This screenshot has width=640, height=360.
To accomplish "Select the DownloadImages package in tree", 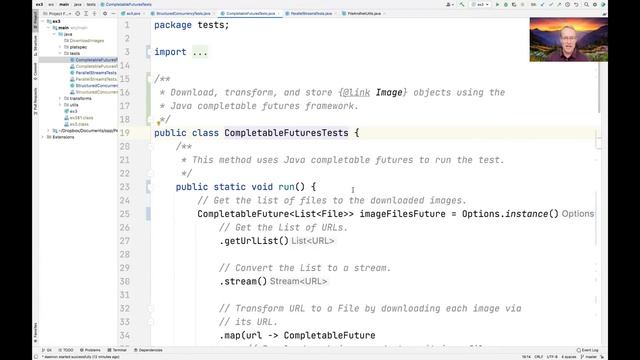I will click(84, 41).
